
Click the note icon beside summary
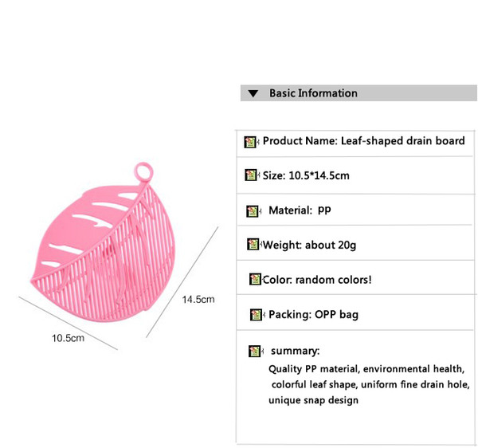click(255, 352)
